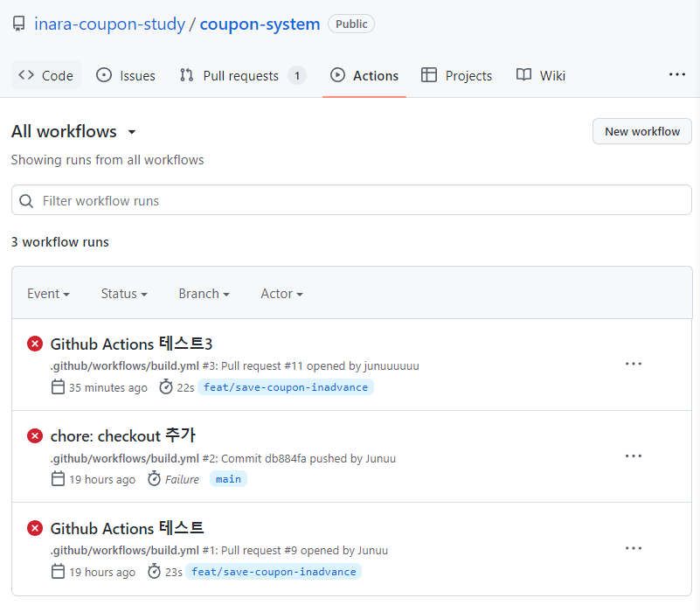Open the Event filter dropdown
This screenshot has height=612, width=700.
tap(48, 294)
